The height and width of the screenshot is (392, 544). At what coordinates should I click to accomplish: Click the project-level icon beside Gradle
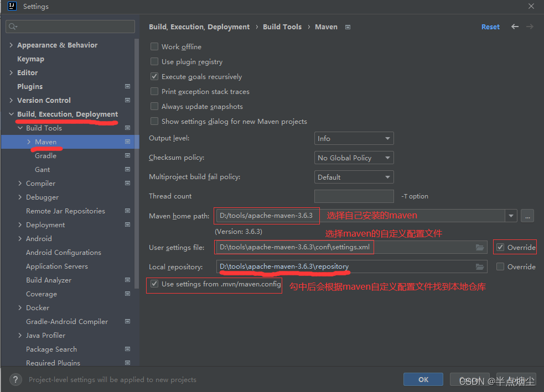(x=128, y=155)
